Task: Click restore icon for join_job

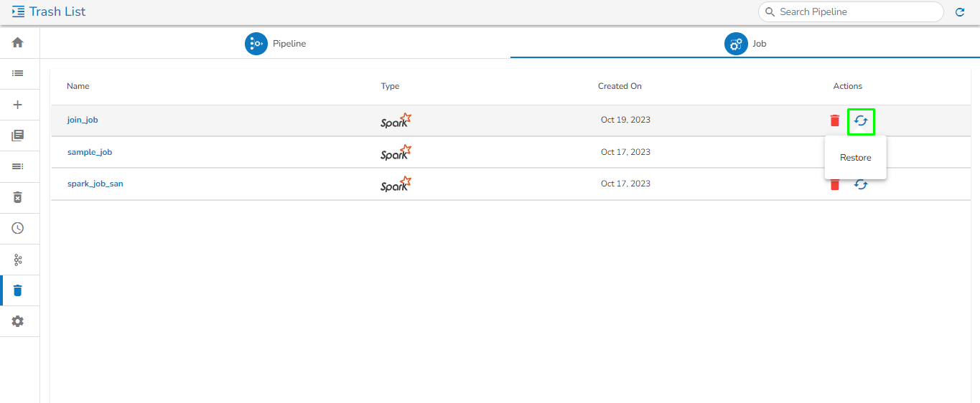Action: pyautogui.click(x=861, y=120)
